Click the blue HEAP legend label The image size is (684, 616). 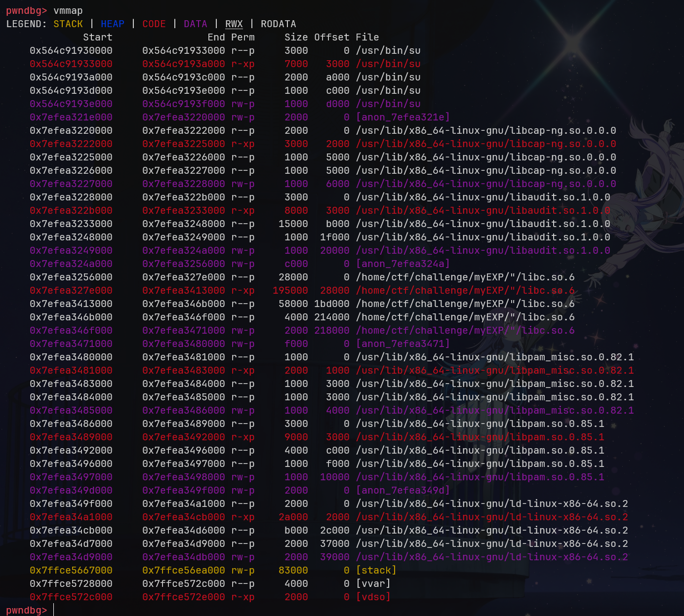click(x=113, y=24)
